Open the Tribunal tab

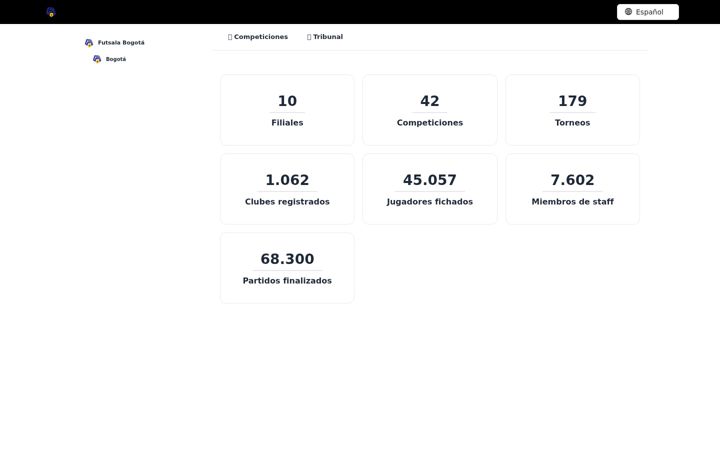pyautogui.click(x=325, y=37)
